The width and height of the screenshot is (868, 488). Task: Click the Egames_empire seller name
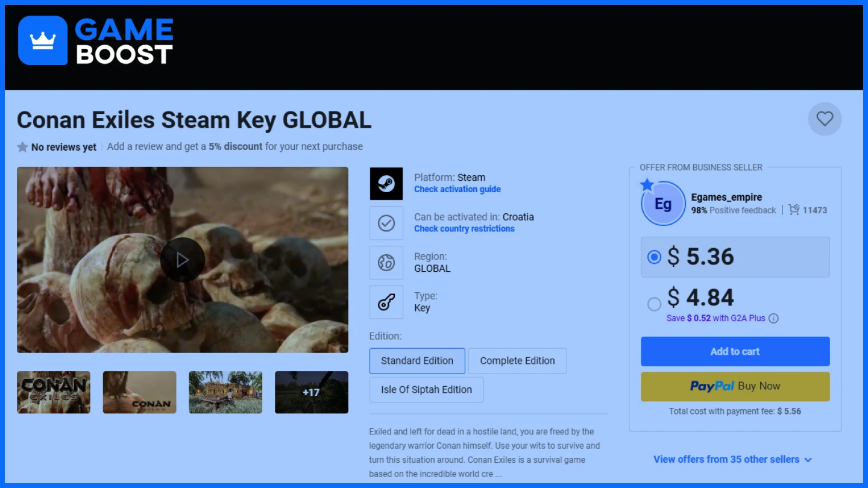pos(726,197)
